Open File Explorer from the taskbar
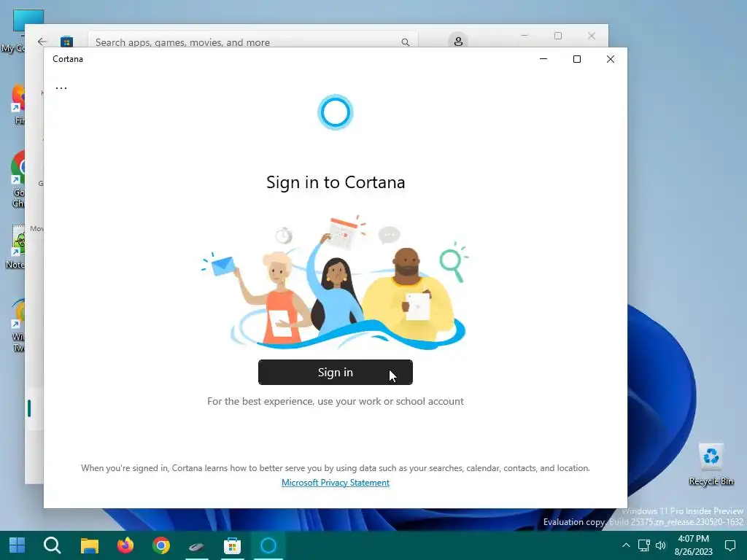Image resolution: width=747 pixels, height=560 pixels. coord(89,545)
